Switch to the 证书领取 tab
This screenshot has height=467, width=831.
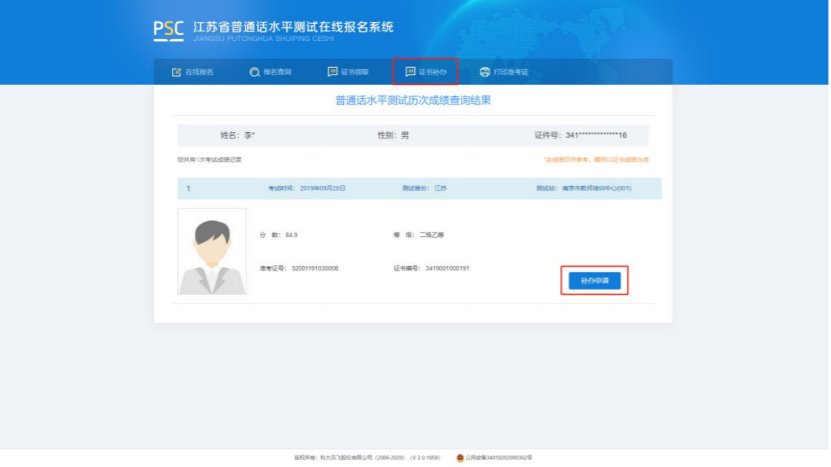tap(348, 72)
